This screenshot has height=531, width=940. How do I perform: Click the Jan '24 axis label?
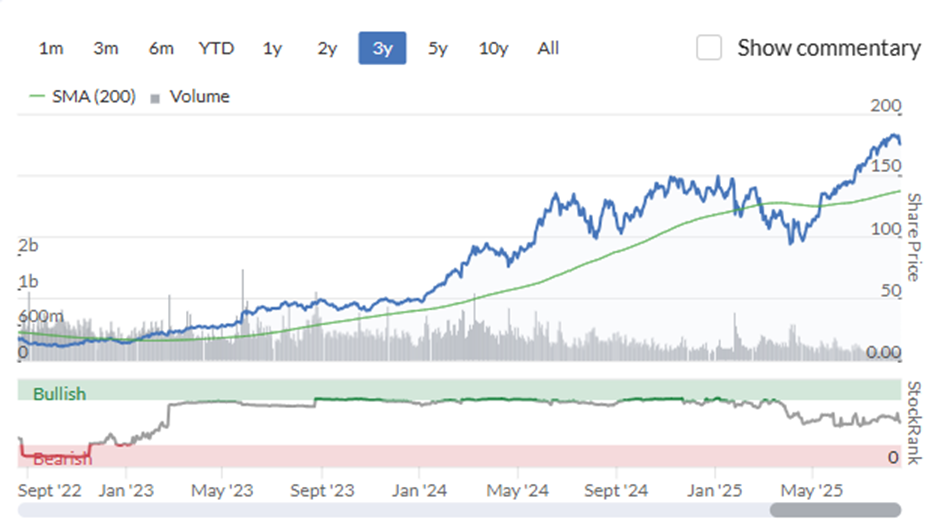[419, 491]
